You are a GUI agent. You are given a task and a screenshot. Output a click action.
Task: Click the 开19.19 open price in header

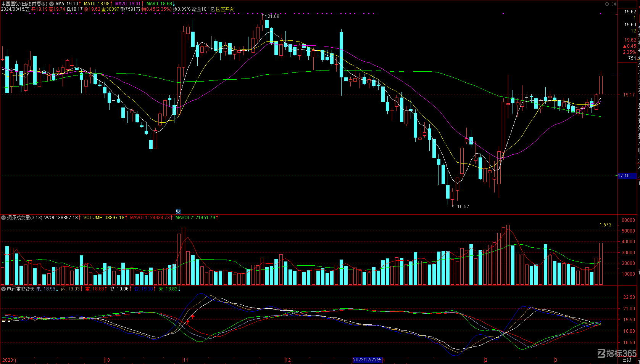point(39,9)
